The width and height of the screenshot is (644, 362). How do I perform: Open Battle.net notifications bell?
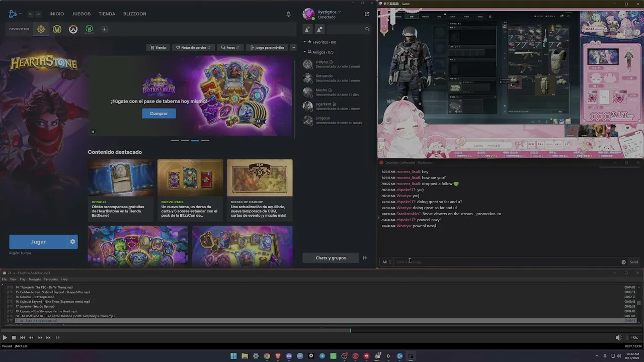pyautogui.click(x=288, y=14)
